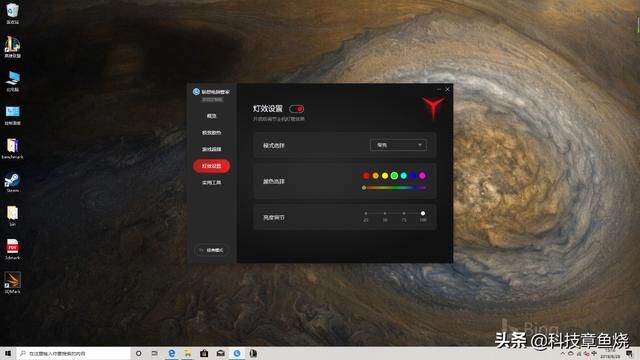The height and width of the screenshot is (360, 640).
Task: Pick the orange color swatch
Action: point(376,176)
